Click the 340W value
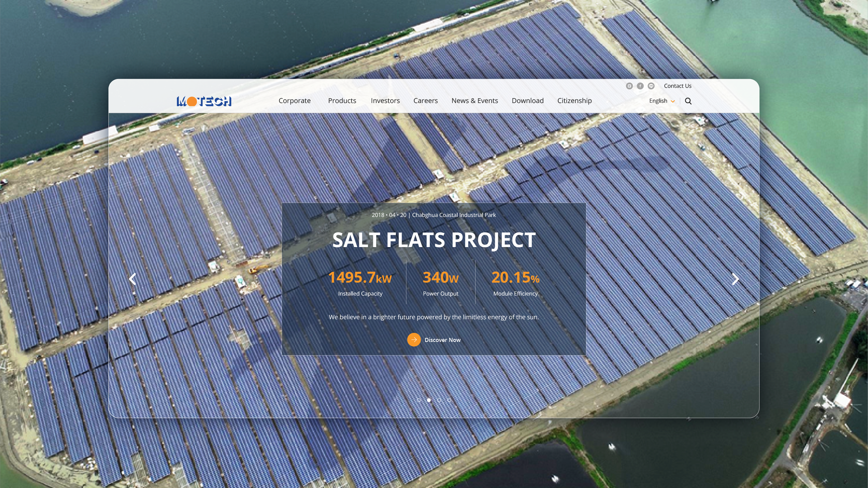The image size is (868, 488). coord(441,278)
